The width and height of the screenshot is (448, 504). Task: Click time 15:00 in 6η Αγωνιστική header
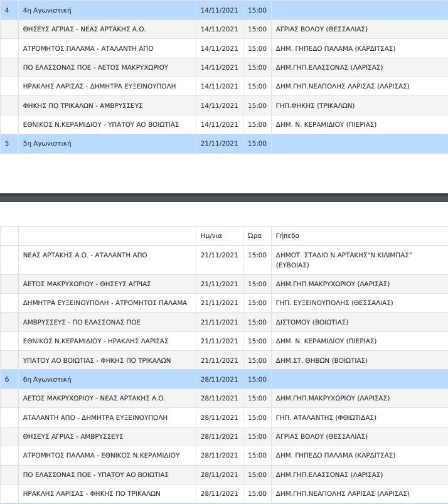[257, 379]
